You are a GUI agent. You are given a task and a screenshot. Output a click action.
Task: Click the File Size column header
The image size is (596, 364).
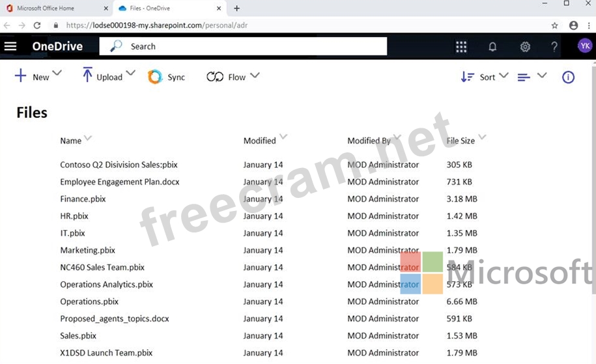tap(461, 141)
